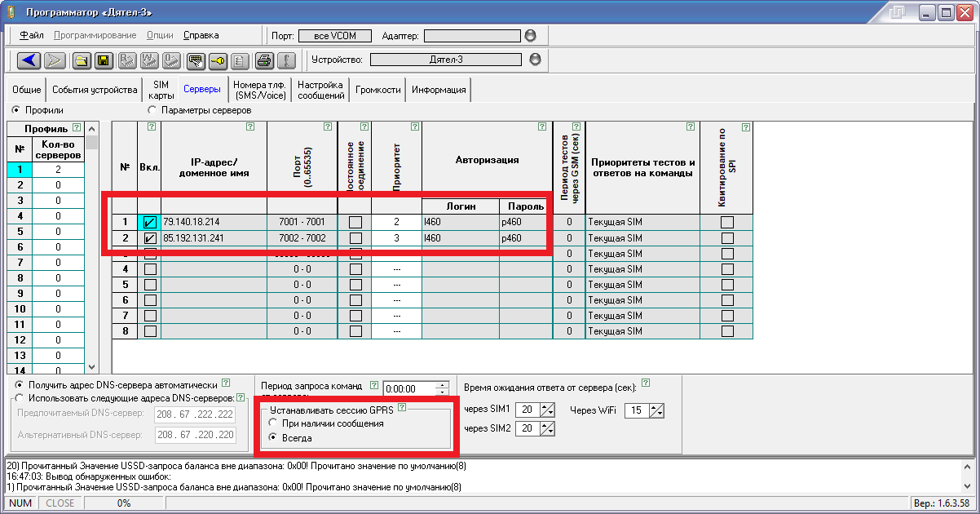Click через SIM1 wait time spinner
The image size is (980, 514).
548,410
